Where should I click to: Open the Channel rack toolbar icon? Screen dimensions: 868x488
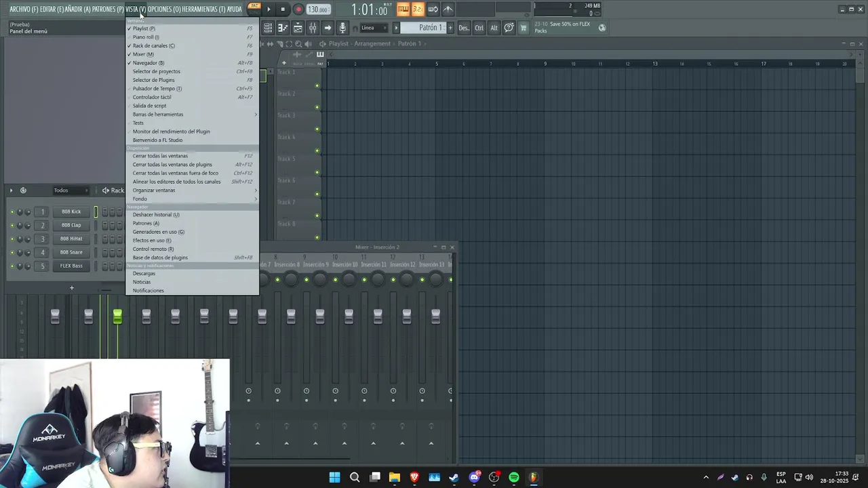(298, 28)
